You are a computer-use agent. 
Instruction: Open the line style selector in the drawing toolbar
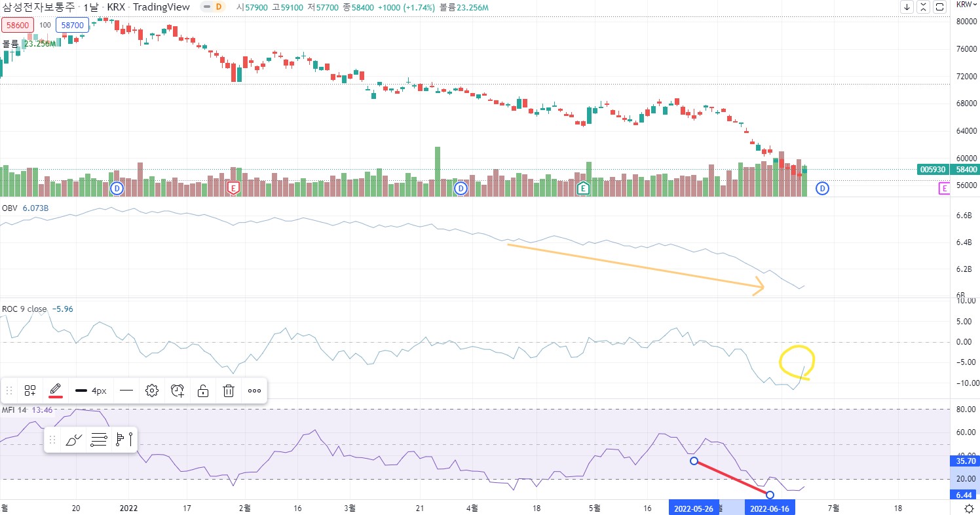click(x=126, y=391)
